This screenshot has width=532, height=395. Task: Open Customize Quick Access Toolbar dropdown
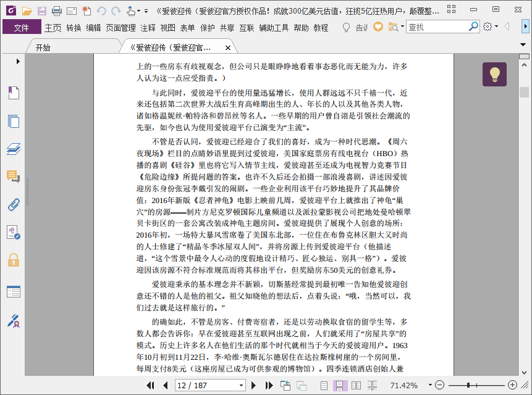(x=146, y=11)
